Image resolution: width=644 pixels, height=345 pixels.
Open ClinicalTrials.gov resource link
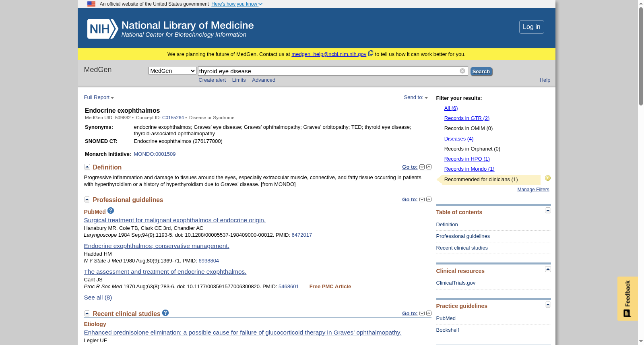point(456,283)
